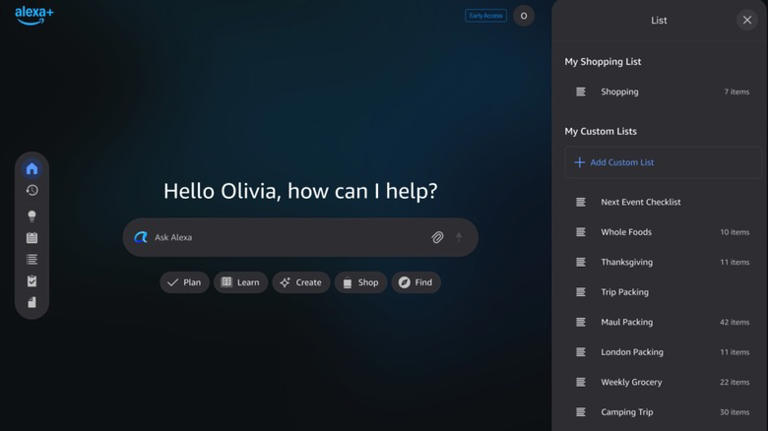Screen dimensions: 768x431
Task: Open the calendar icon in sidebar
Action: click(x=32, y=238)
